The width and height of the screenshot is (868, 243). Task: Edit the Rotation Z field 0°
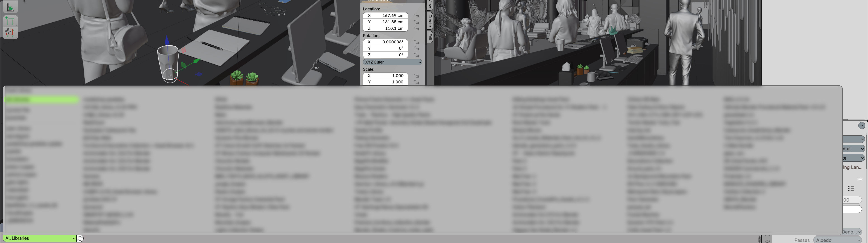point(385,55)
